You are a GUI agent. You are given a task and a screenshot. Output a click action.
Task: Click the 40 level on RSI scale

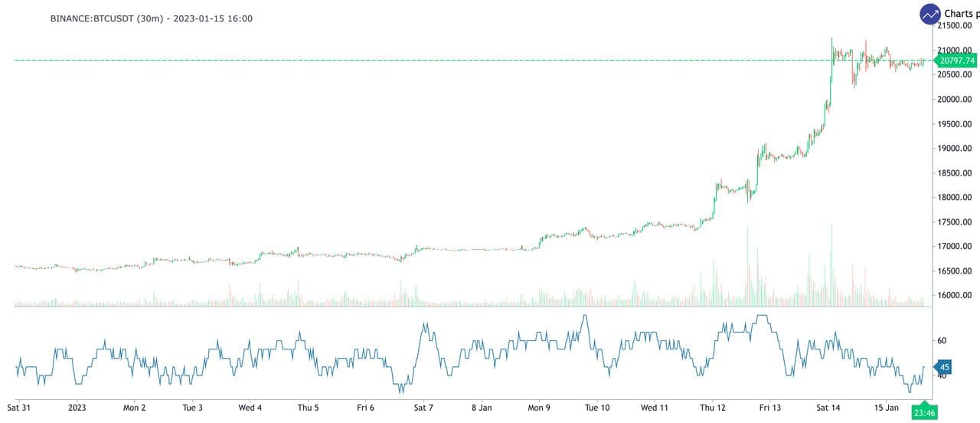[x=941, y=375]
